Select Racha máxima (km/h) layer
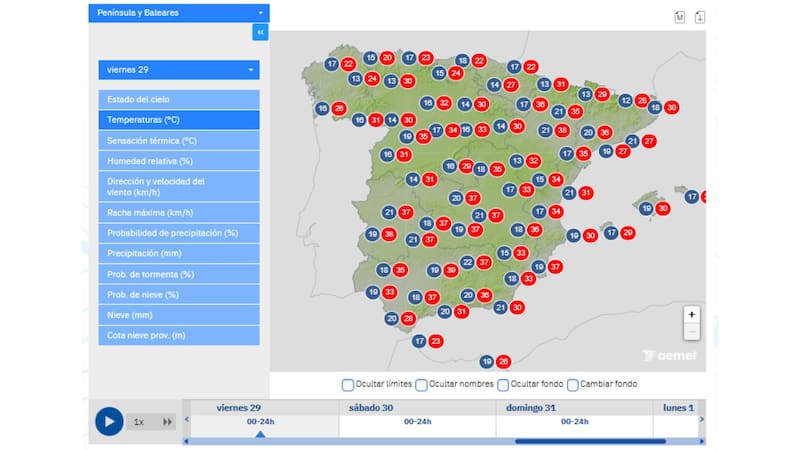The height and width of the screenshot is (450, 800). (179, 212)
